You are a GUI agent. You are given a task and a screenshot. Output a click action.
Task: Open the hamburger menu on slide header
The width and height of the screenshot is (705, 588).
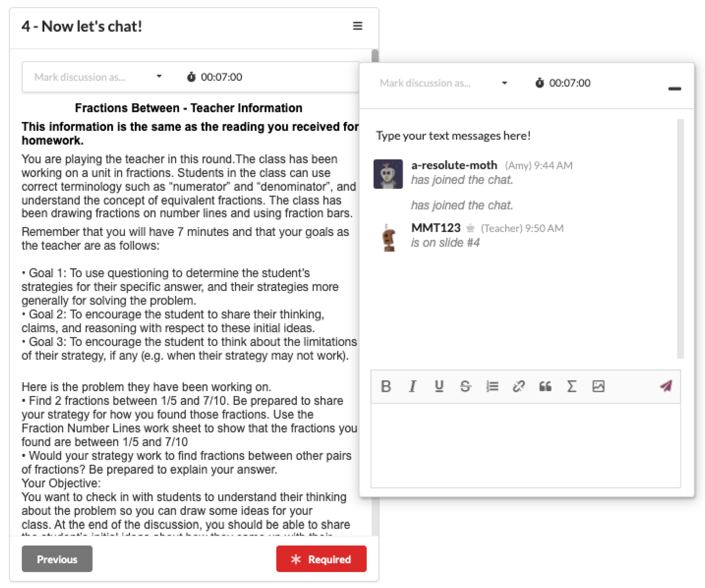point(358,26)
